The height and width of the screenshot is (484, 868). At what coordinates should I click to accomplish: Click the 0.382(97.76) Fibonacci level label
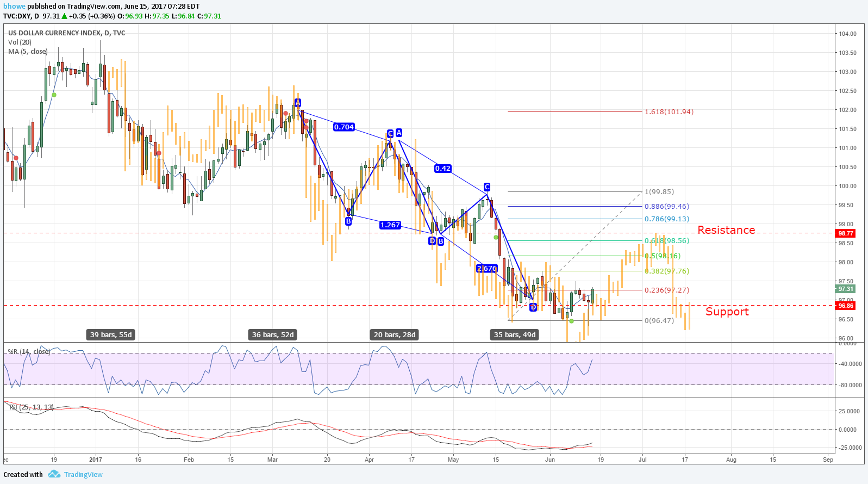coord(667,271)
